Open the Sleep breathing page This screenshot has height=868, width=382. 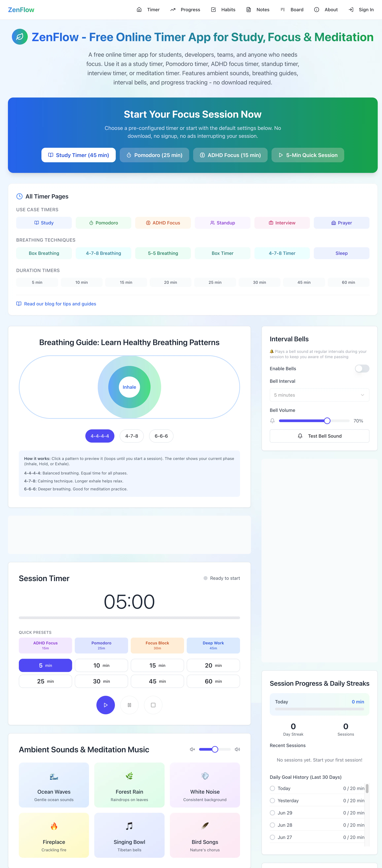[342, 253]
